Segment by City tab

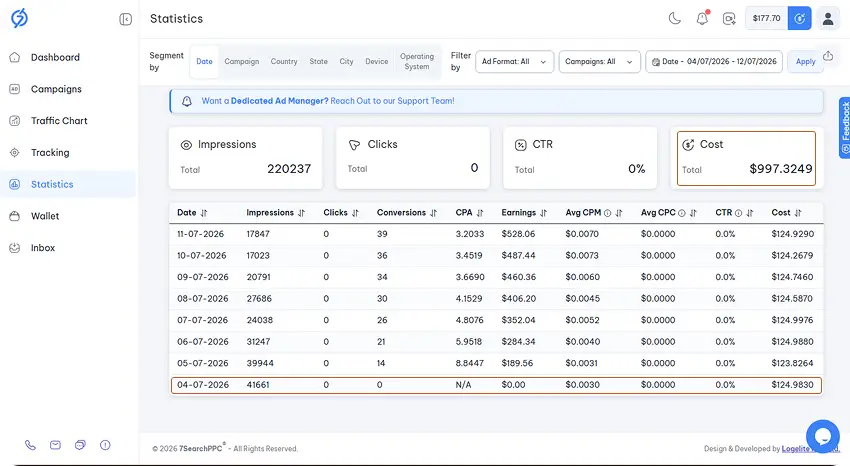click(346, 62)
